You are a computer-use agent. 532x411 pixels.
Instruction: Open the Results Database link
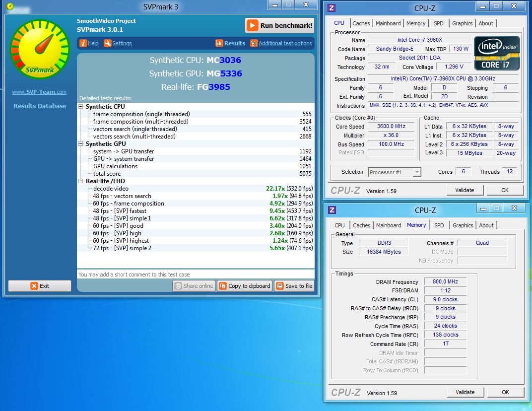[x=40, y=106]
